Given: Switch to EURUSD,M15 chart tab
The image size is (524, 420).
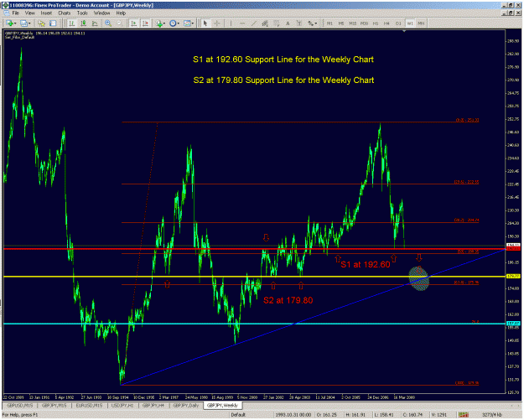Looking at the screenshot, I should 89,406.
